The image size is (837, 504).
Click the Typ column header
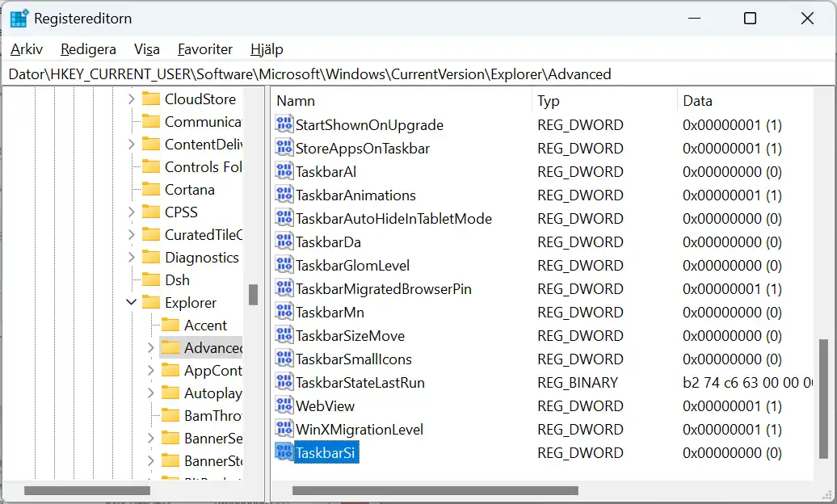[x=604, y=100]
